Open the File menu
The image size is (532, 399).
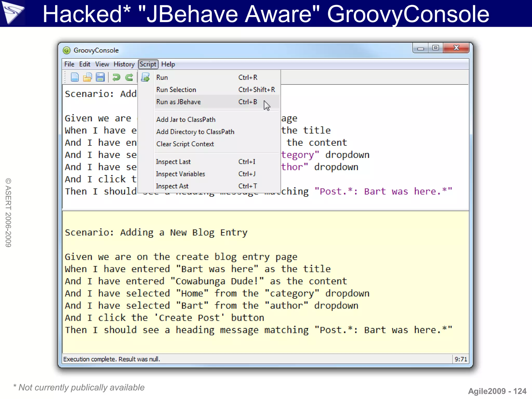69,64
